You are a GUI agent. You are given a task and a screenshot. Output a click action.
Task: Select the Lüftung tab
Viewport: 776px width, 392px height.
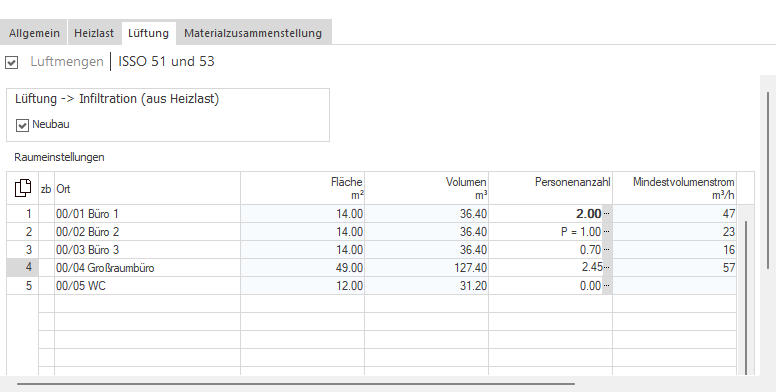tap(148, 33)
